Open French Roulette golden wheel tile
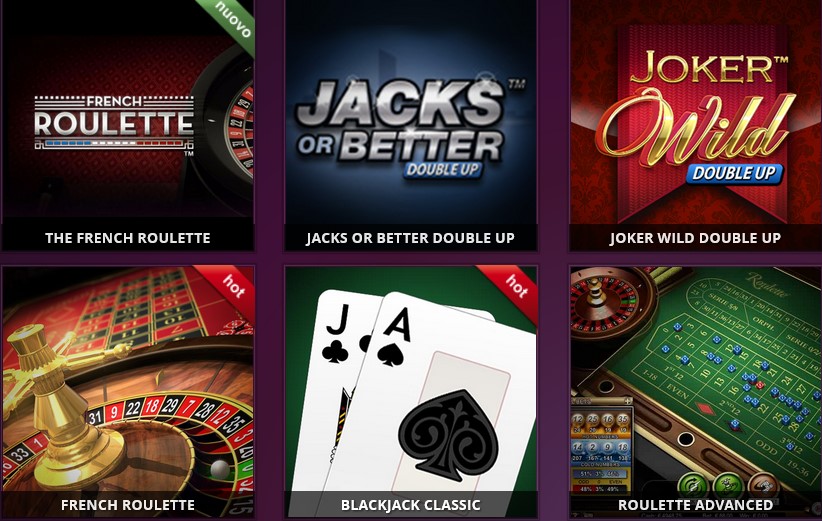Viewport: 822px width, 521px height. coord(128,392)
